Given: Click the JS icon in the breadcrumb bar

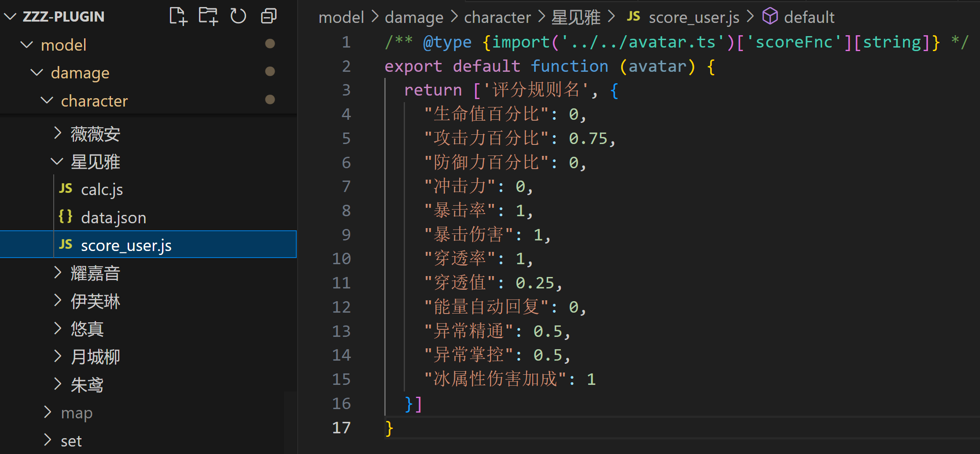Looking at the screenshot, I should coord(633,17).
